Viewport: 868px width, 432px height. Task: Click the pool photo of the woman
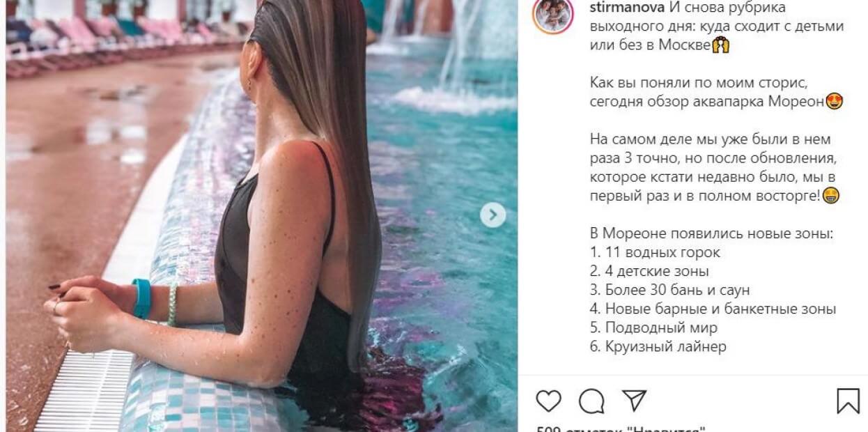(x=262, y=215)
